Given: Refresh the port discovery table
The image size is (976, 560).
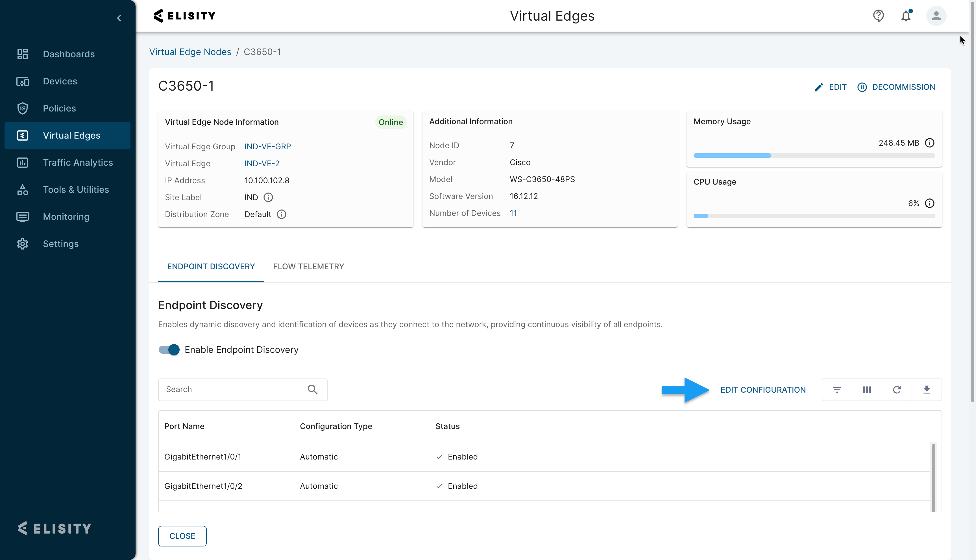Looking at the screenshot, I should point(897,390).
